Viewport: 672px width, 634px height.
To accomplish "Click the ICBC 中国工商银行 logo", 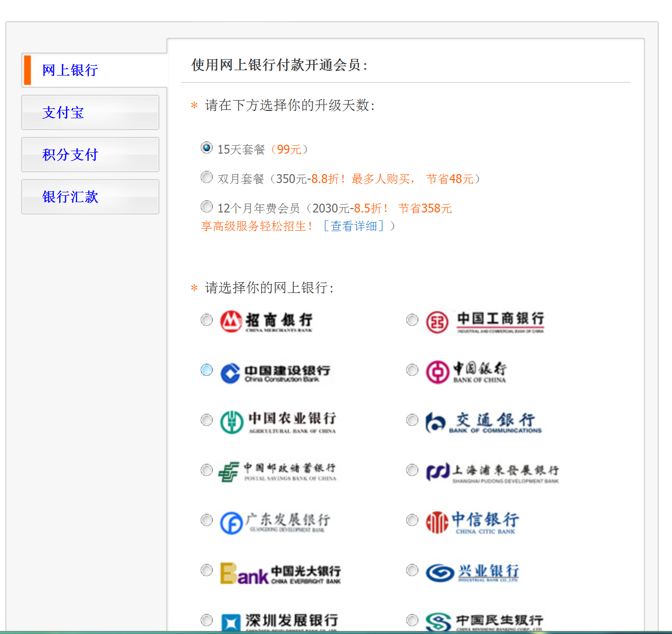I will (x=485, y=322).
